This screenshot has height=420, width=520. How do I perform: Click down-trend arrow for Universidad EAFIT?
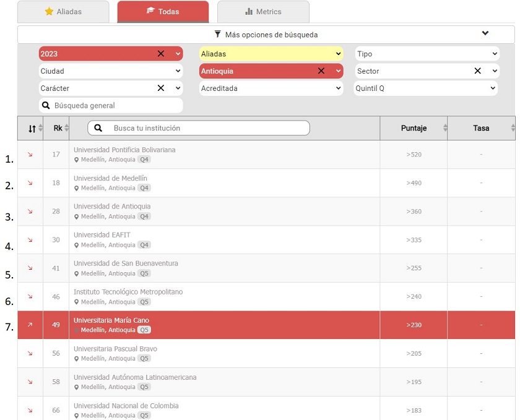pyautogui.click(x=30, y=240)
